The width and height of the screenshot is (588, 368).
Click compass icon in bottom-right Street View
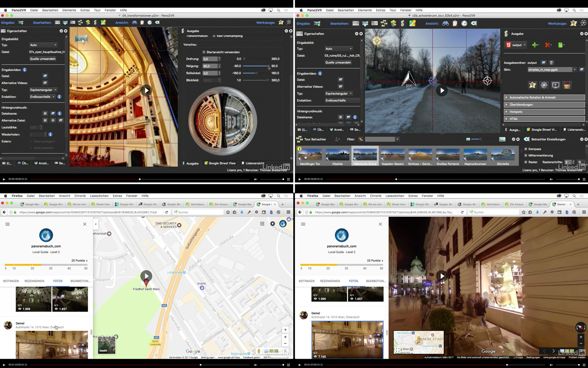pyautogui.click(x=580, y=327)
